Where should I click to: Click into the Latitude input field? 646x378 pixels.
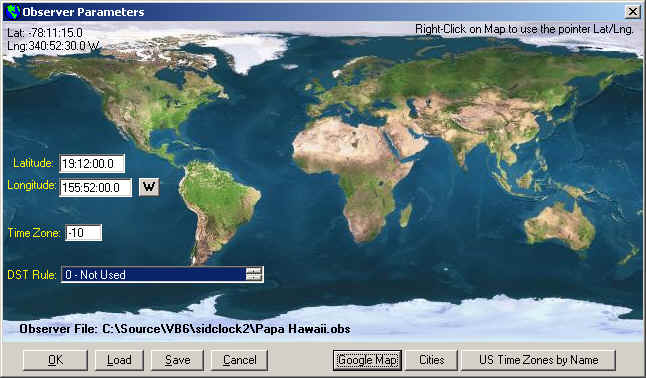[x=92, y=164]
